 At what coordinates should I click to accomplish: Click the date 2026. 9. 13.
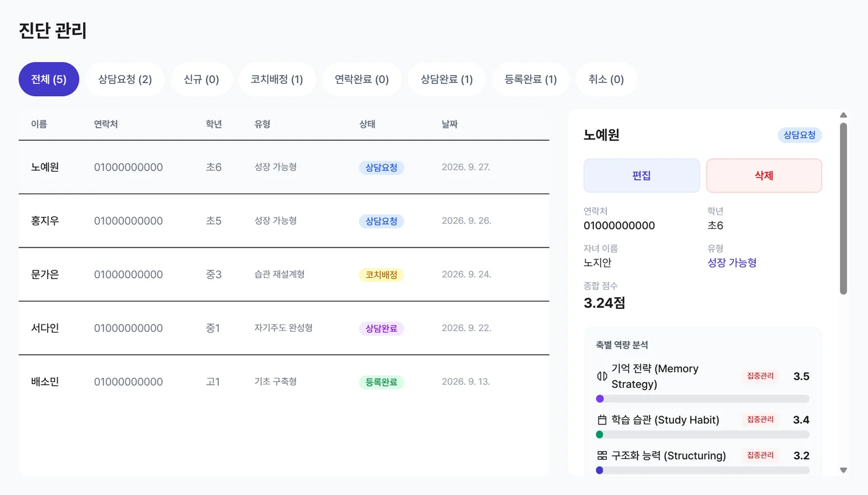click(x=466, y=381)
